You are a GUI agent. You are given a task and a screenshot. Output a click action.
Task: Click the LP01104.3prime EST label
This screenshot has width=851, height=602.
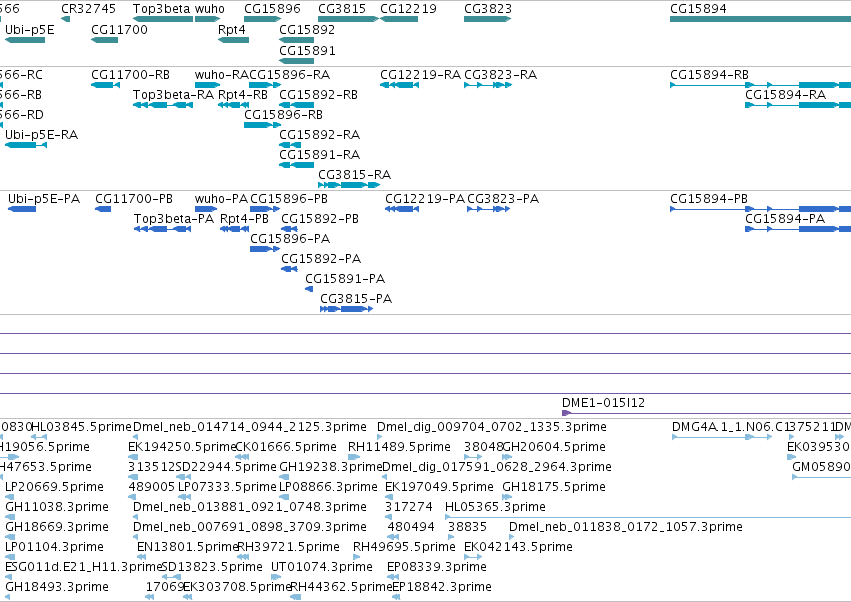click(x=54, y=547)
